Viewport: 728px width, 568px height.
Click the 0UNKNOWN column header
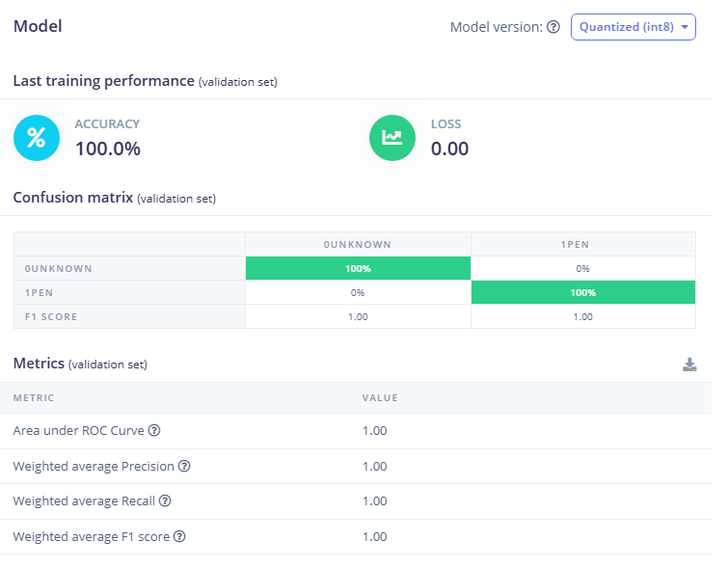pos(358,244)
